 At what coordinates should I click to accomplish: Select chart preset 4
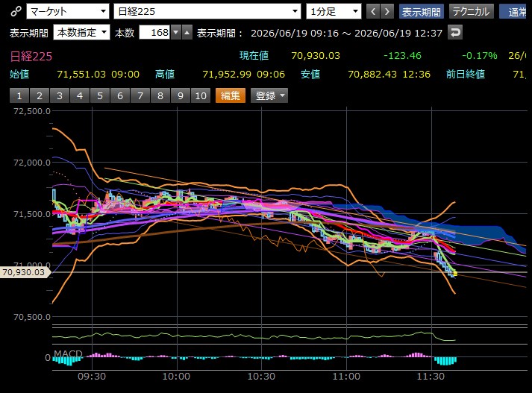[x=80, y=95]
